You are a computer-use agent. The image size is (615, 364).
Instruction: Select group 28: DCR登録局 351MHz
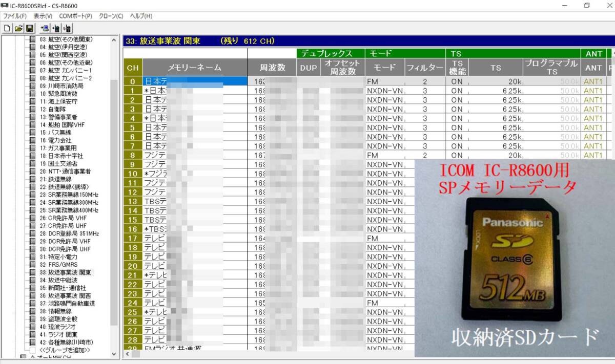click(x=70, y=233)
